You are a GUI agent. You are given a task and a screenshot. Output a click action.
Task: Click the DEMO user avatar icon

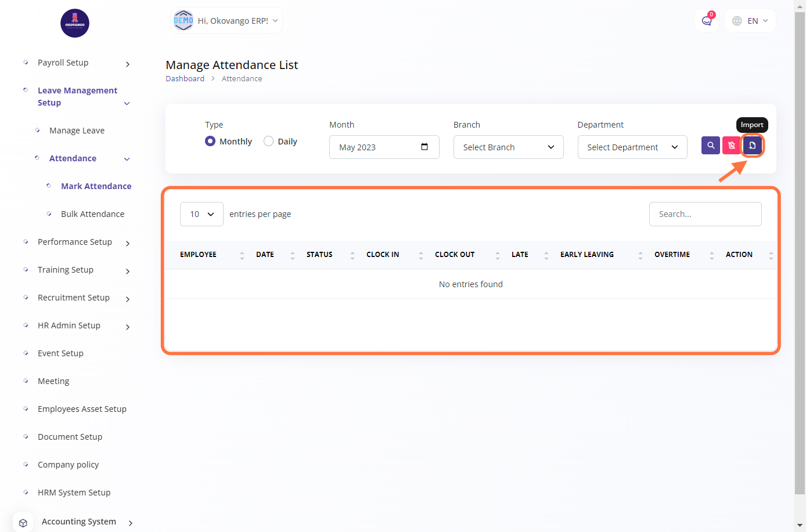point(183,21)
